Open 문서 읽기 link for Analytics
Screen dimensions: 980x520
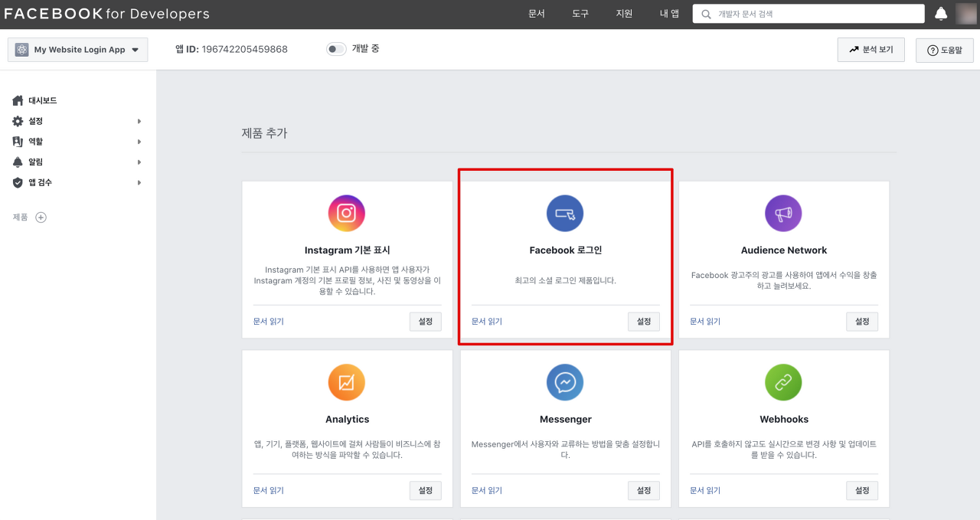coord(269,490)
